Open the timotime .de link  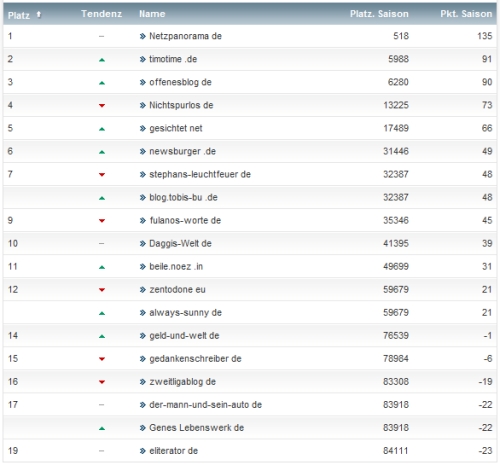click(x=173, y=59)
